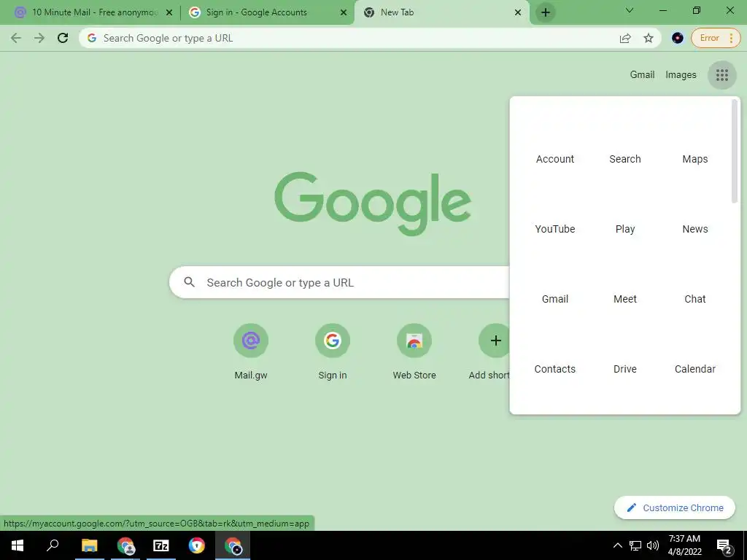The width and height of the screenshot is (747, 560).
Task: Open a new tab with plus button
Action: (546, 12)
